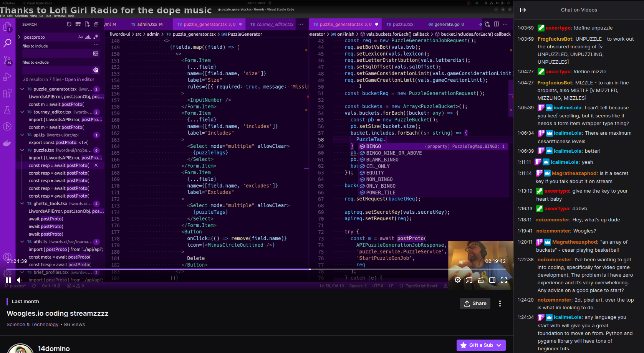Create a clip with clapperboard icon
The width and height of the screenshot is (644, 353).
point(481,280)
